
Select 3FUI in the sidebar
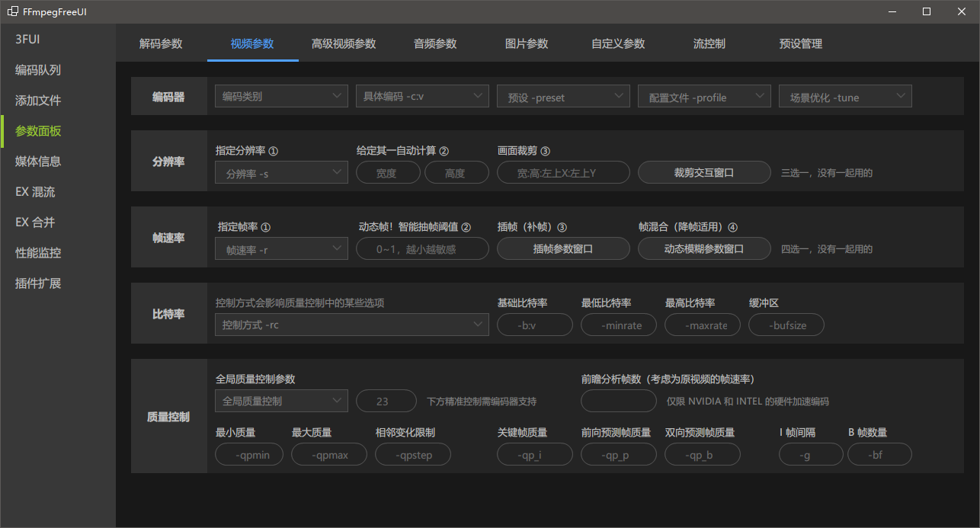click(x=58, y=39)
